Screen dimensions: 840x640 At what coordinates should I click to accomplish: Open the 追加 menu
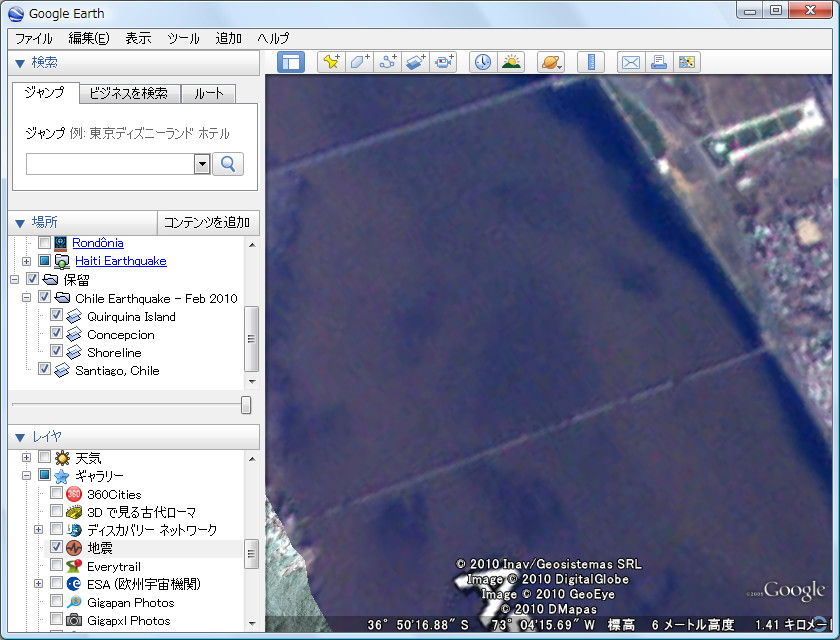(x=229, y=39)
